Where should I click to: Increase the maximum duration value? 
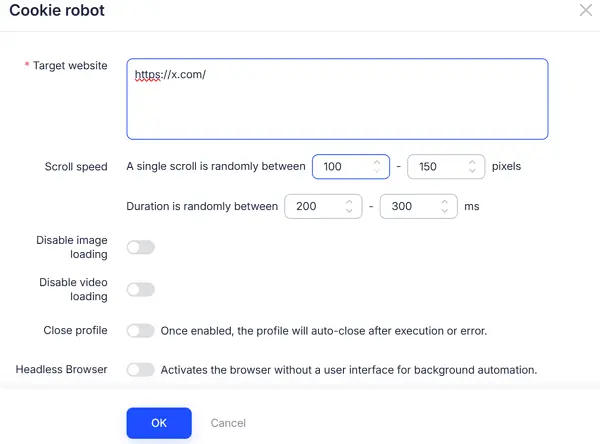point(444,201)
